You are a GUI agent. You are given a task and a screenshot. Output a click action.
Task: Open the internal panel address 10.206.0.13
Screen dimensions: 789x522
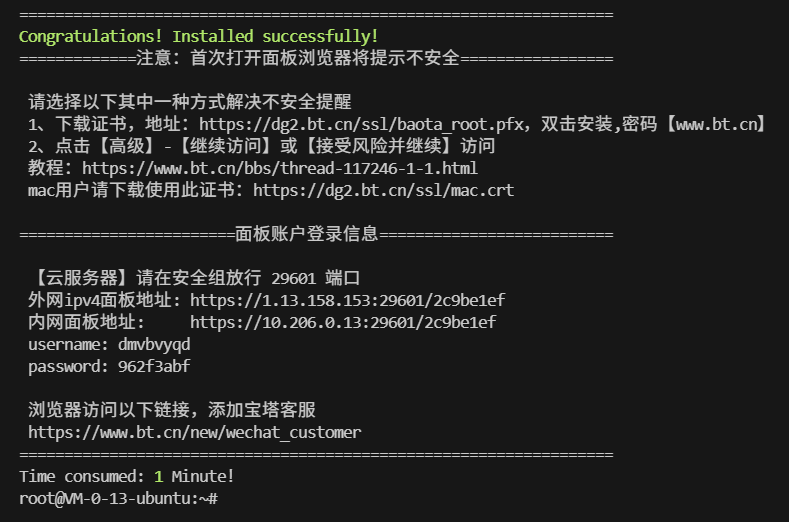pos(343,322)
